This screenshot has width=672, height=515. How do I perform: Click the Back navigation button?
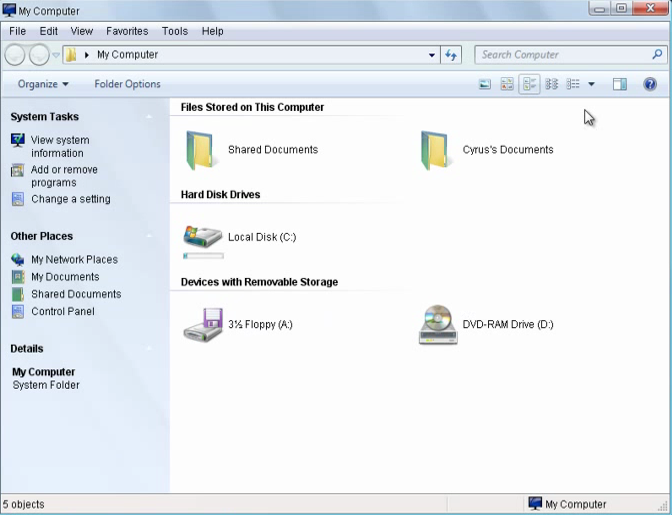[x=15, y=55]
